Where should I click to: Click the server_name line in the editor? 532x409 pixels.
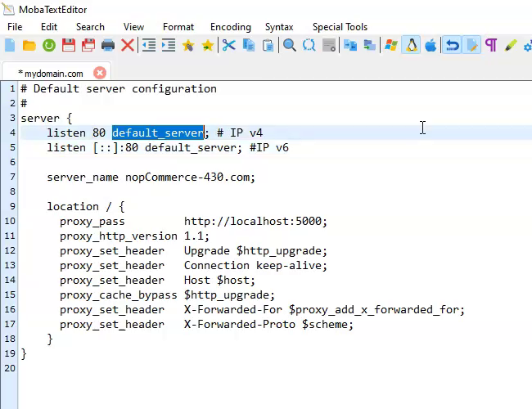pos(151,177)
